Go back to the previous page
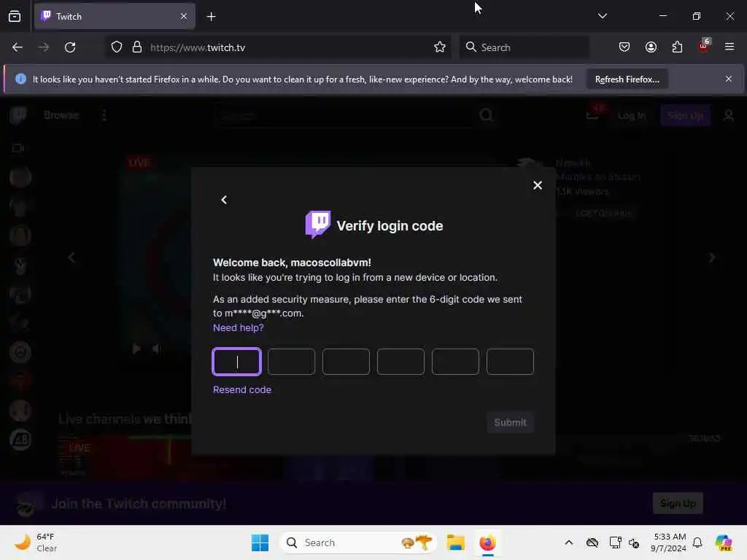Image resolution: width=747 pixels, height=560 pixels. [18, 47]
